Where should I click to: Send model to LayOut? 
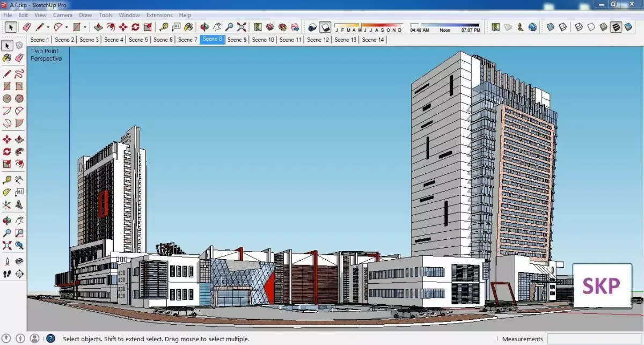[295, 27]
